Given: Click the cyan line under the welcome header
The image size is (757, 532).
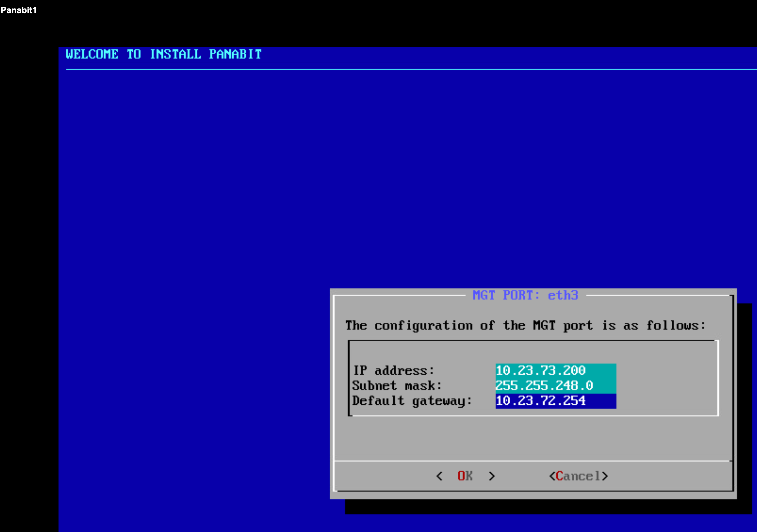Looking at the screenshot, I should pyautogui.click(x=396, y=69).
